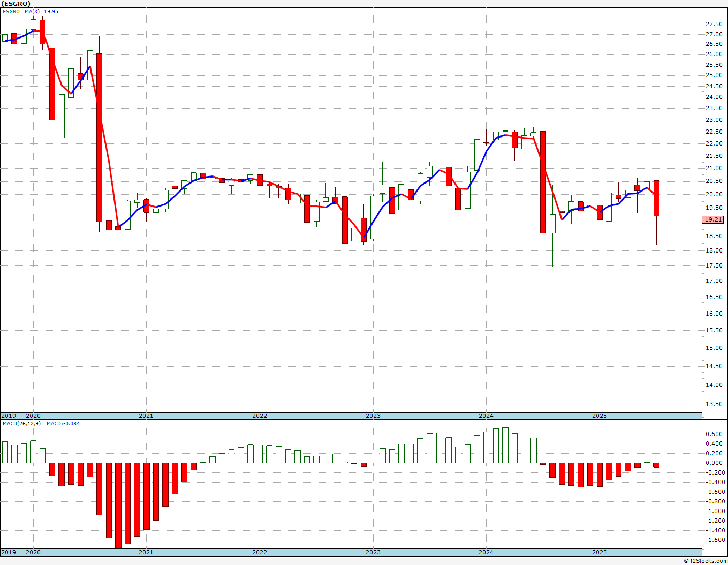This screenshot has height=565, width=728.
Task: Click the MACD(26,12,9) indicator label
Action: [x=21, y=424]
